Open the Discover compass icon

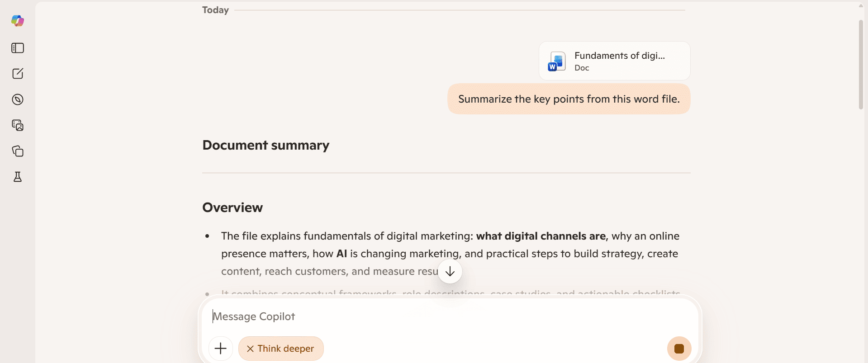(18, 99)
